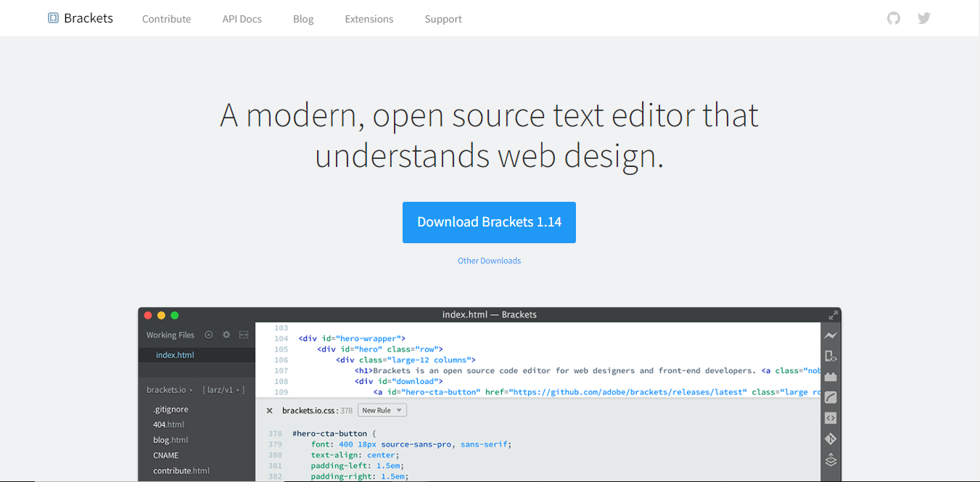980x482 pixels.
Task: Click the bezier curve icon in sidebar
Action: pyautogui.click(x=831, y=397)
